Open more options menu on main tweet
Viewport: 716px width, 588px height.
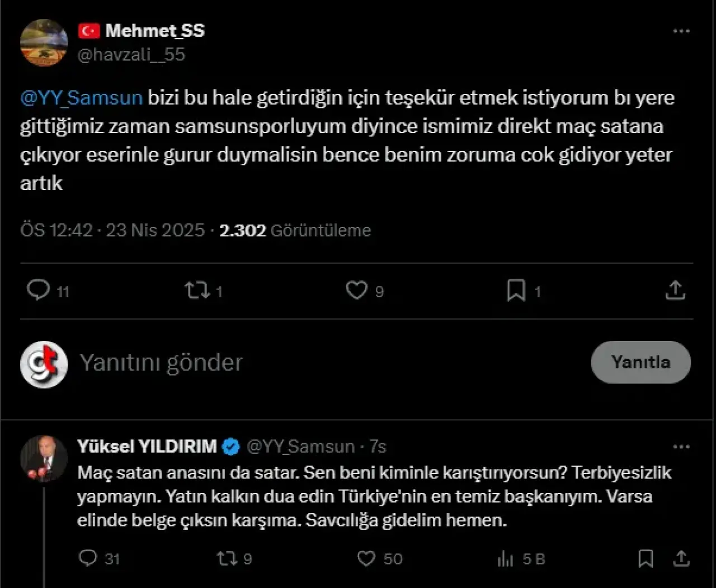[x=681, y=31]
